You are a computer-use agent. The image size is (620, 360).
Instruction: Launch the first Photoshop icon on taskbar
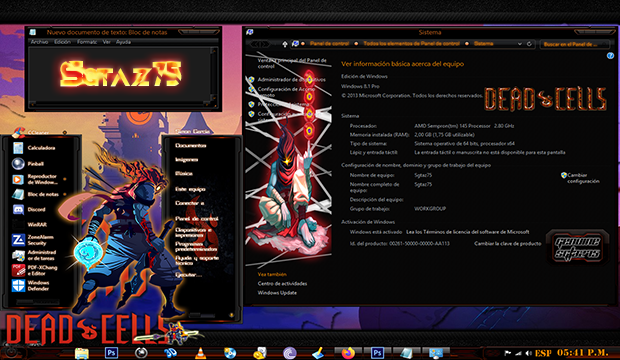pyautogui.click(x=111, y=352)
